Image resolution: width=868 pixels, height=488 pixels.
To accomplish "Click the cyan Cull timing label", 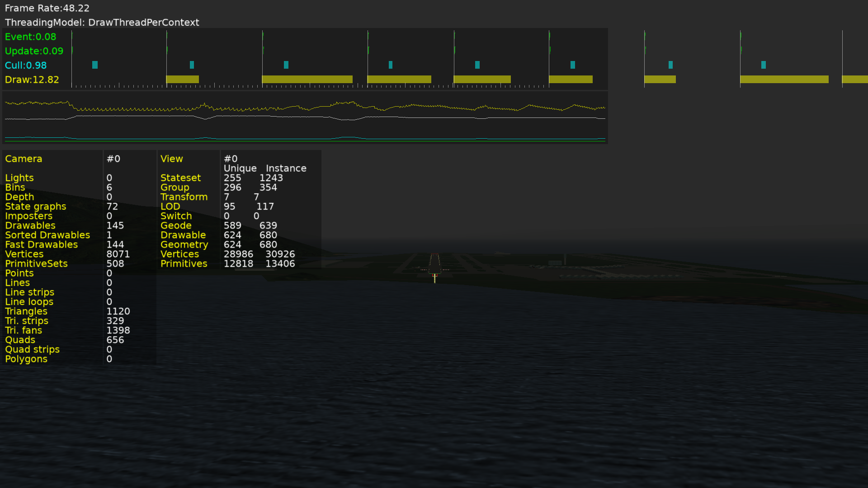I will coord(26,66).
